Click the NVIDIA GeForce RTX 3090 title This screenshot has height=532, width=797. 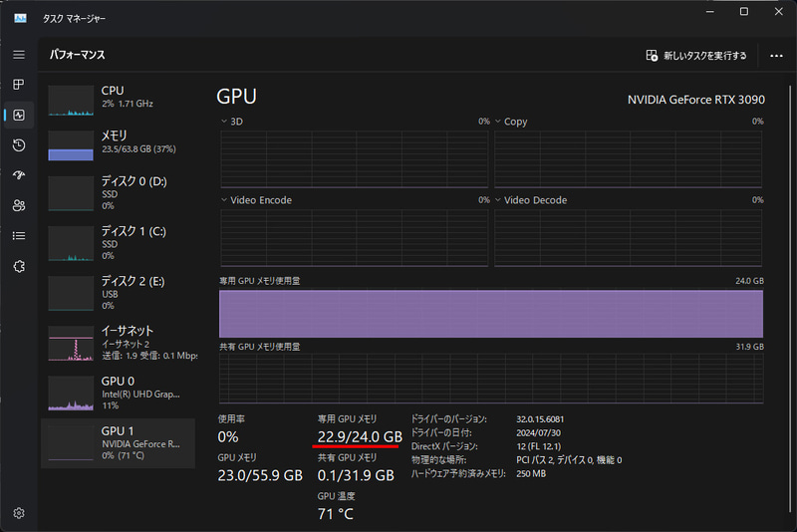pyautogui.click(x=695, y=100)
